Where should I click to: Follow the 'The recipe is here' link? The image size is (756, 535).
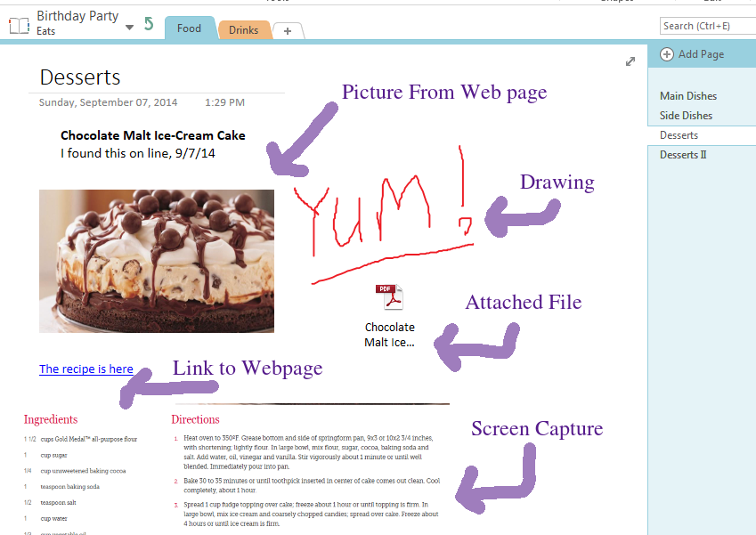(86, 369)
